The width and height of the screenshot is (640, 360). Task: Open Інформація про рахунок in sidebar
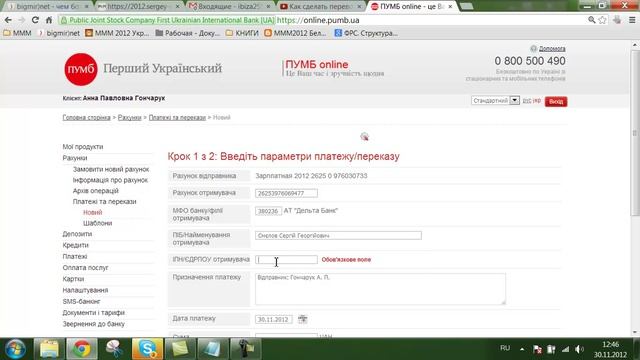110,180
